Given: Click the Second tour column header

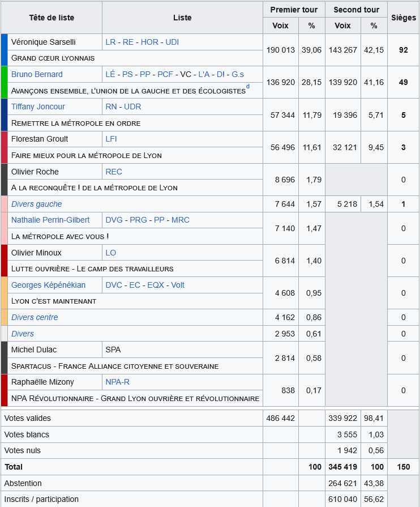Looking at the screenshot, I should coord(356,10).
